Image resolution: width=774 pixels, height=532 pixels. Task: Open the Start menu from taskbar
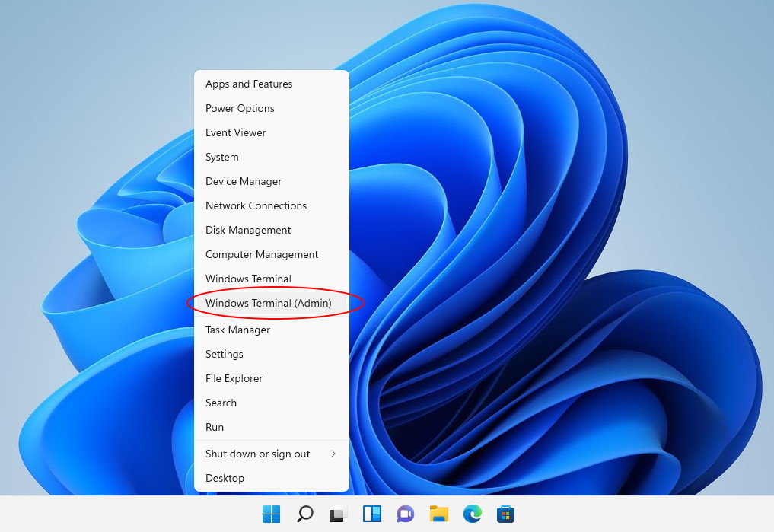point(270,514)
